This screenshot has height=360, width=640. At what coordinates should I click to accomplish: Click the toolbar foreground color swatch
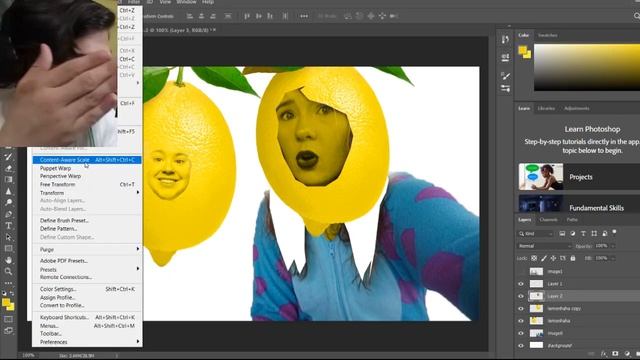click(6, 302)
